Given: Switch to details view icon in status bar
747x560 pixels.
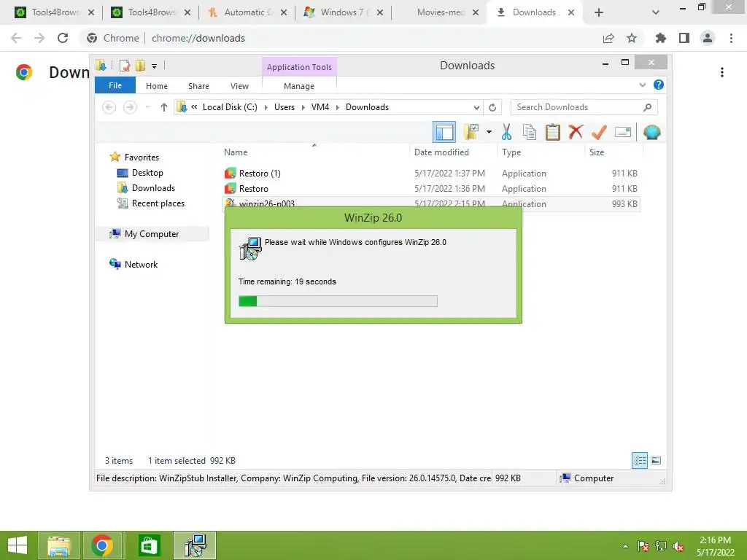Looking at the screenshot, I should (x=640, y=460).
